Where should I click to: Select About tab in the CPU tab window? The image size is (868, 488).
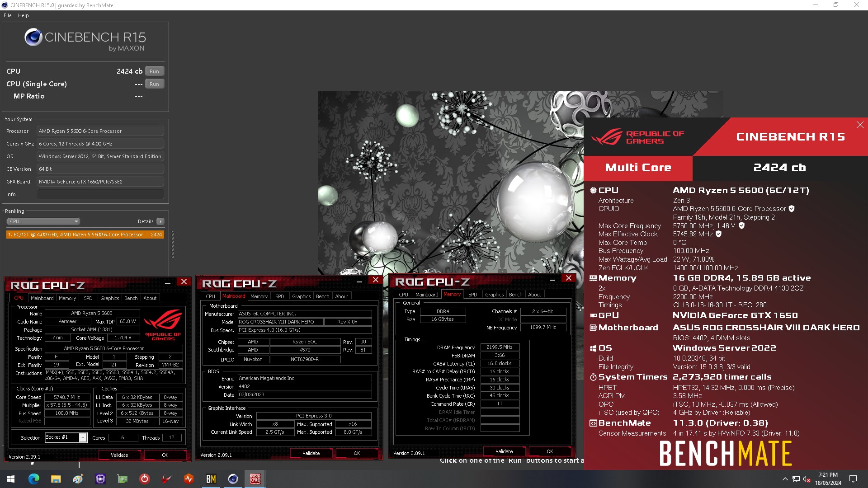point(150,298)
